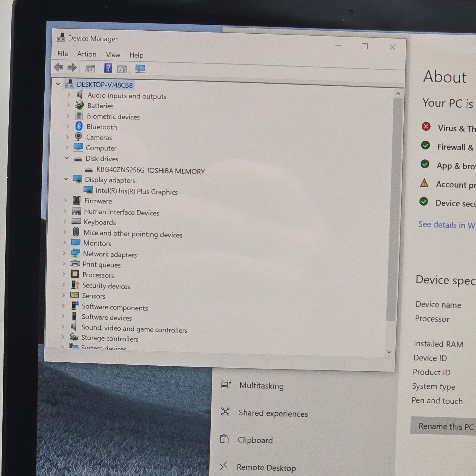
Task: Select the Batteries category icon
Action: (x=79, y=105)
